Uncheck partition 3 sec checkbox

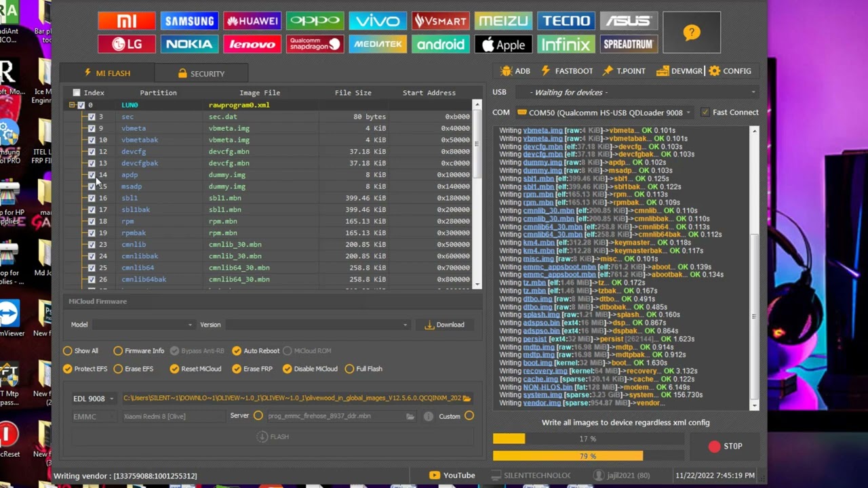92,117
